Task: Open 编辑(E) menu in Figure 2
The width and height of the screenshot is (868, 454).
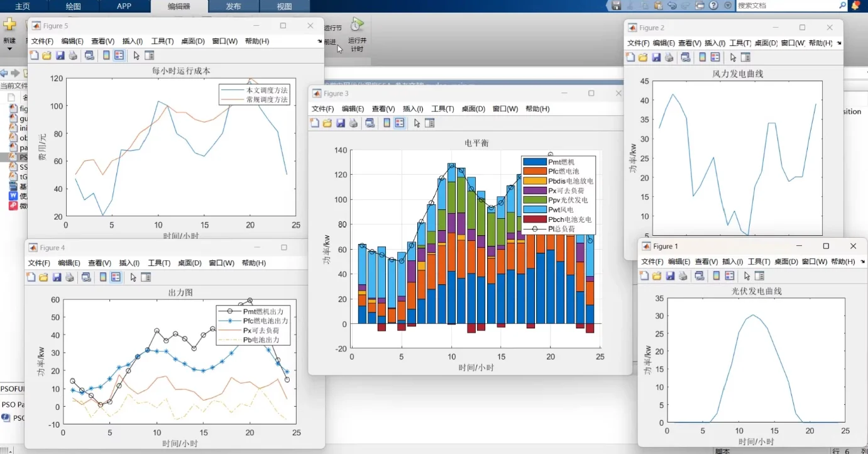Action: (664, 43)
